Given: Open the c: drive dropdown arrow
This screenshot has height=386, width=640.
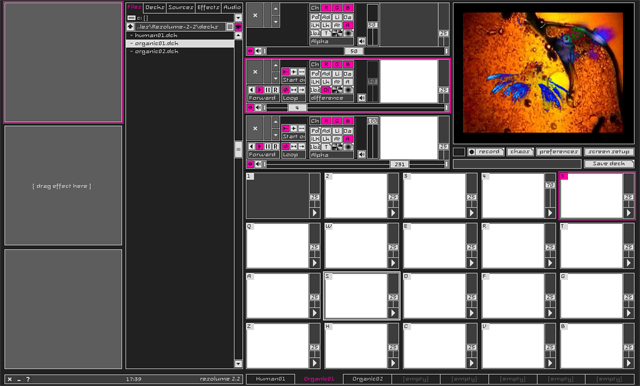Looking at the screenshot, I should point(238,18).
